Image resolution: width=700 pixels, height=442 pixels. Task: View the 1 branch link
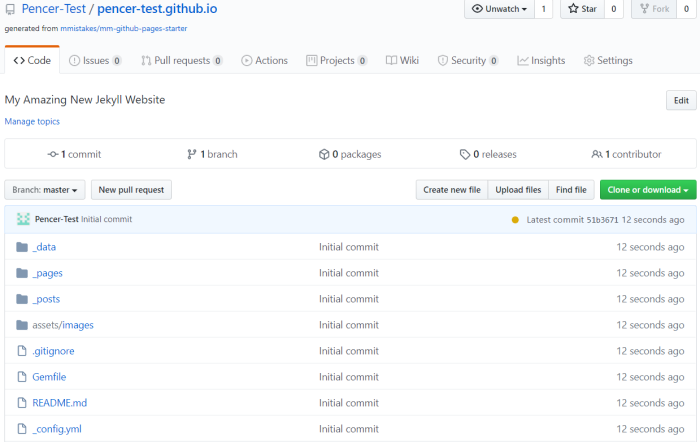coord(212,154)
